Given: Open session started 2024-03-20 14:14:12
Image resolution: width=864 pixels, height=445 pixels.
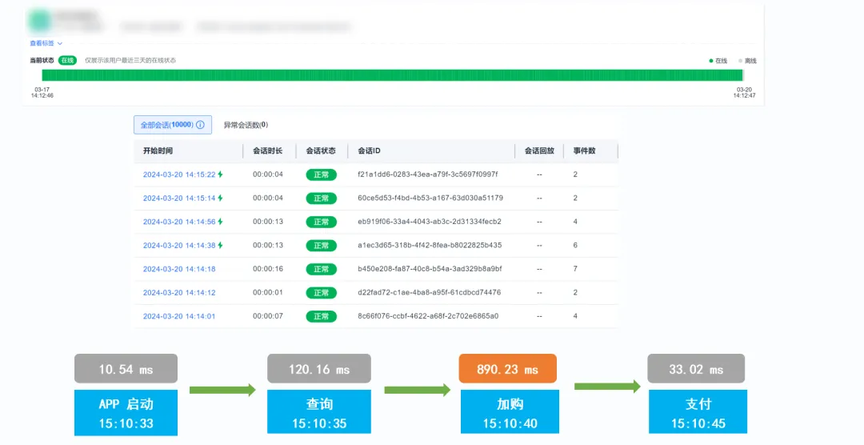Looking at the screenshot, I should coord(179,293).
